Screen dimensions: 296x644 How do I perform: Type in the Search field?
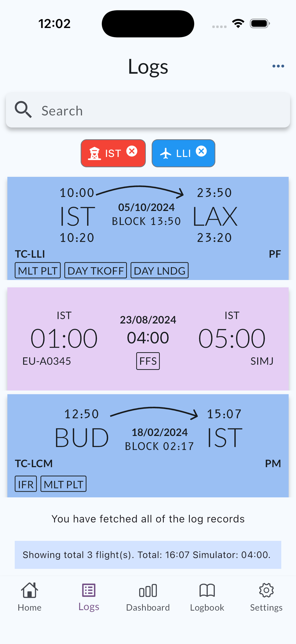160,111
